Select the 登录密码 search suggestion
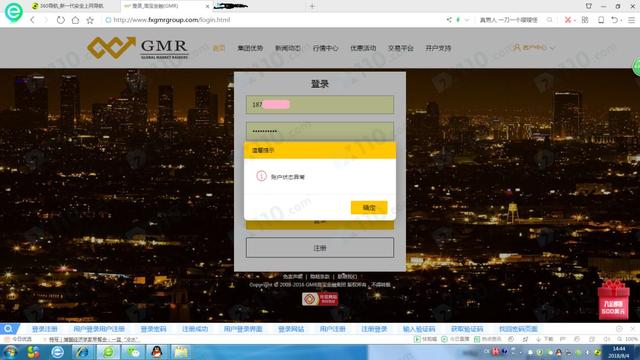 [x=153, y=329]
